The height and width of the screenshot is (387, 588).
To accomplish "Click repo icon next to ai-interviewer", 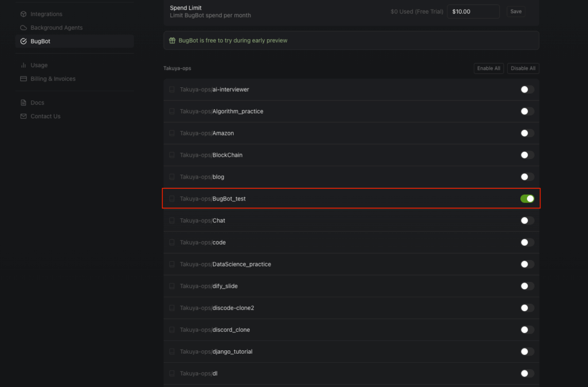I will pos(172,90).
